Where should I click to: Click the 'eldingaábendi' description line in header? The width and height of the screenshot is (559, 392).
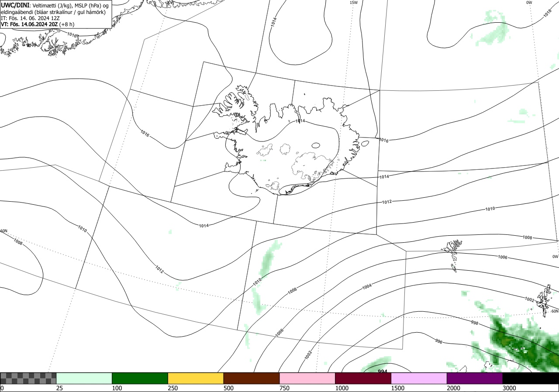54,12
